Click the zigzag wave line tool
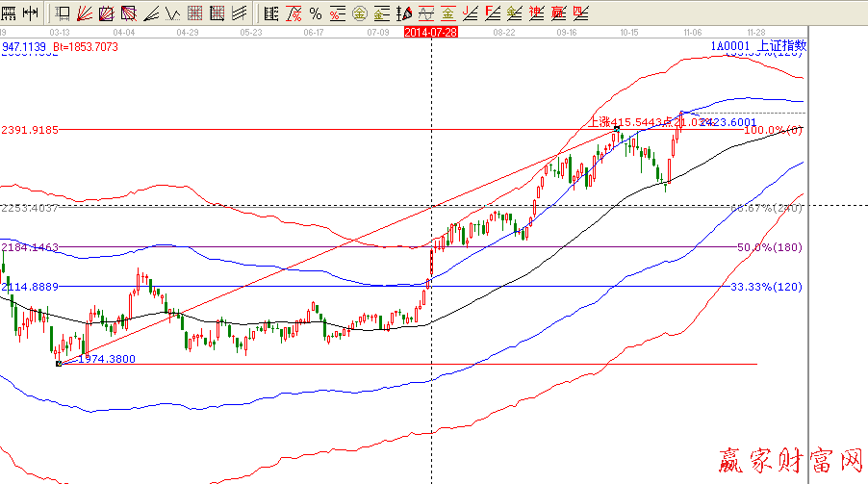This screenshot has width=868, height=484. point(172,13)
